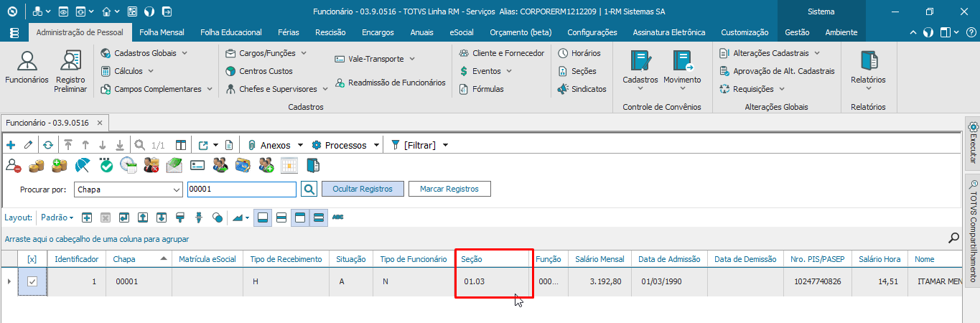This screenshot has height=323, width=980.
Task: Click the document report icon in the toolbar
Action: point(229,145)
